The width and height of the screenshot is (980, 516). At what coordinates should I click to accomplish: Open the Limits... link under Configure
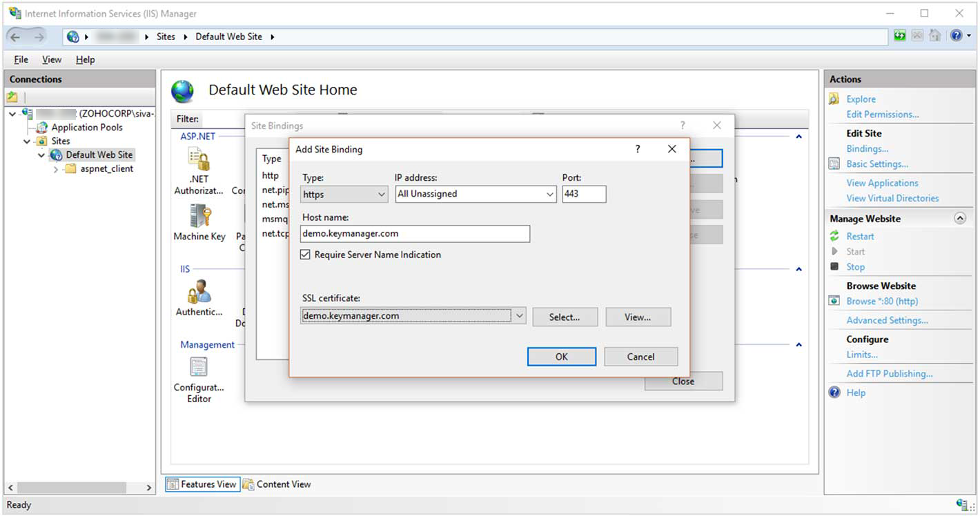[x=862, y=355]
